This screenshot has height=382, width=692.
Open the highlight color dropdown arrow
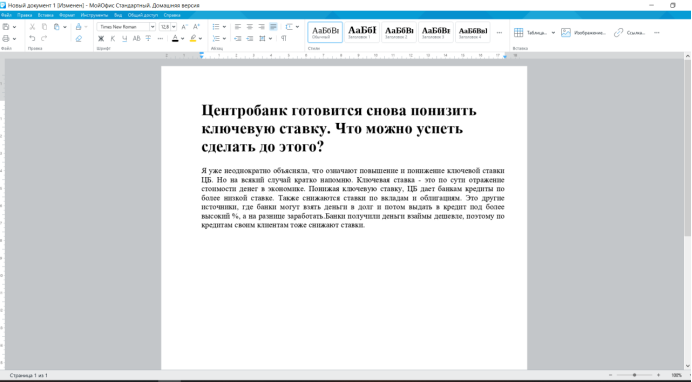200,38
